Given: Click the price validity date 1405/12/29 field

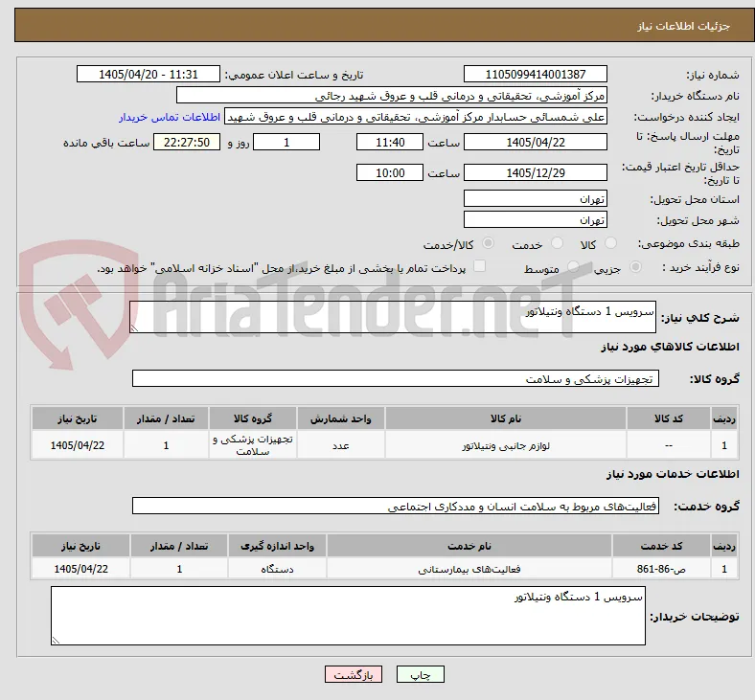Looking at the screenshot, I should point(535,172).
